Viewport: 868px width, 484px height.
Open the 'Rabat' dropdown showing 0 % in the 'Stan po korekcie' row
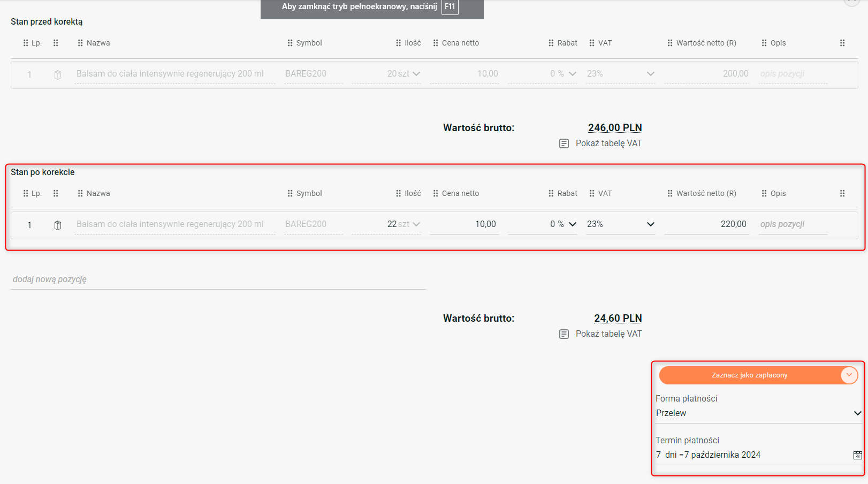tap(573, 224)
